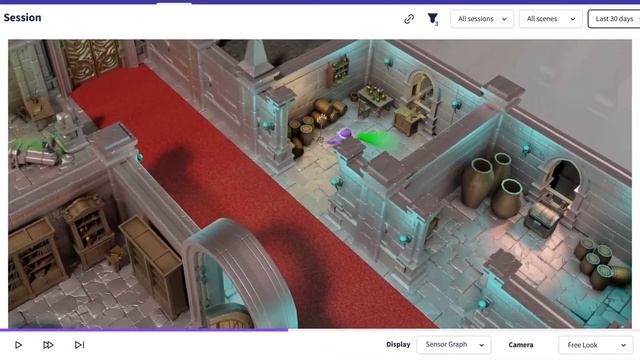Open the Last 30 days dropdown

click(614, 19)
